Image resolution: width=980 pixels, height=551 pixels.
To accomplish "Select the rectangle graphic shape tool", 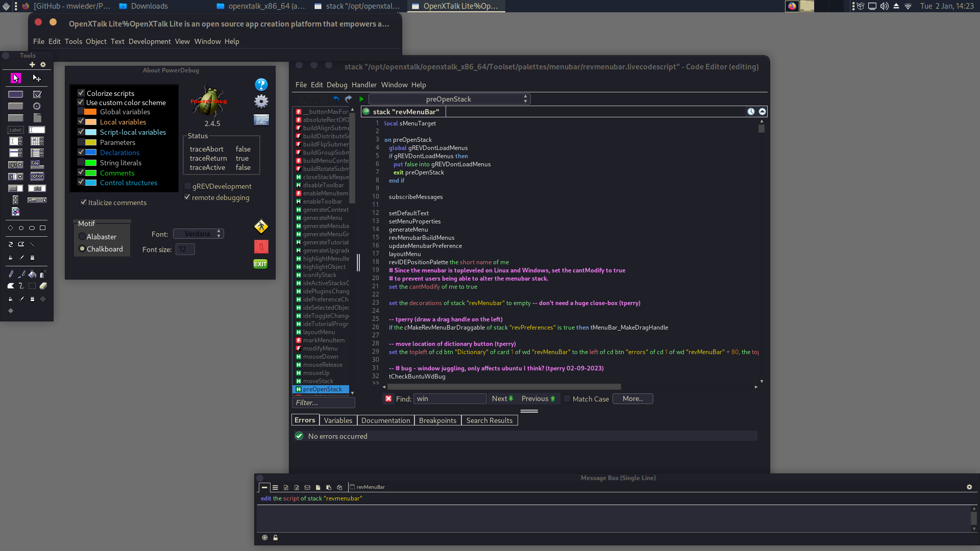I will pyautogui.click(x=43, y=228).
